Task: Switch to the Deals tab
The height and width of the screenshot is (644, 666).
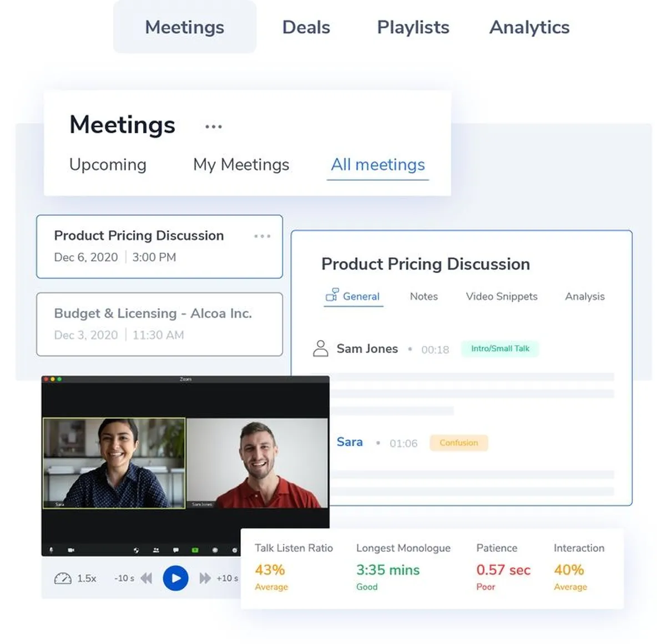Action: click(x=306, y=27)
